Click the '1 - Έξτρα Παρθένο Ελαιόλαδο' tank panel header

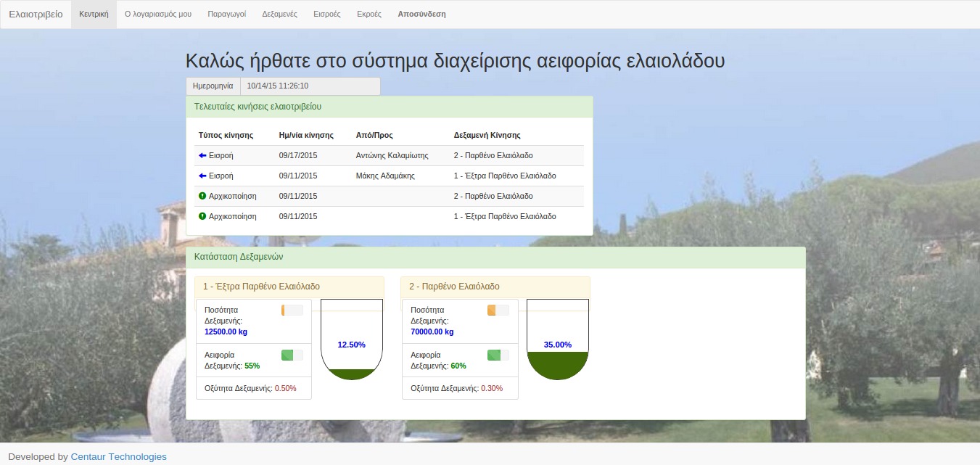(x=289, y=287)
